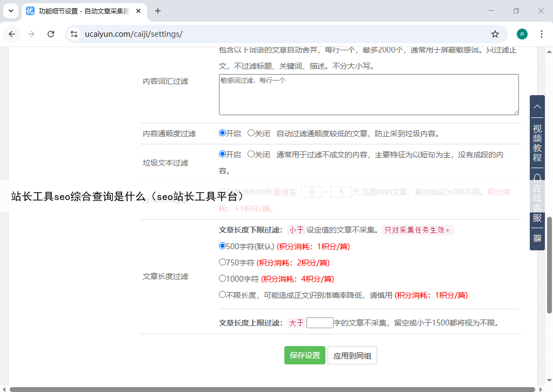Click the 文章长度上限过滤 input box
The width and height of the screenshot is (553, 392).
point(319,323)
